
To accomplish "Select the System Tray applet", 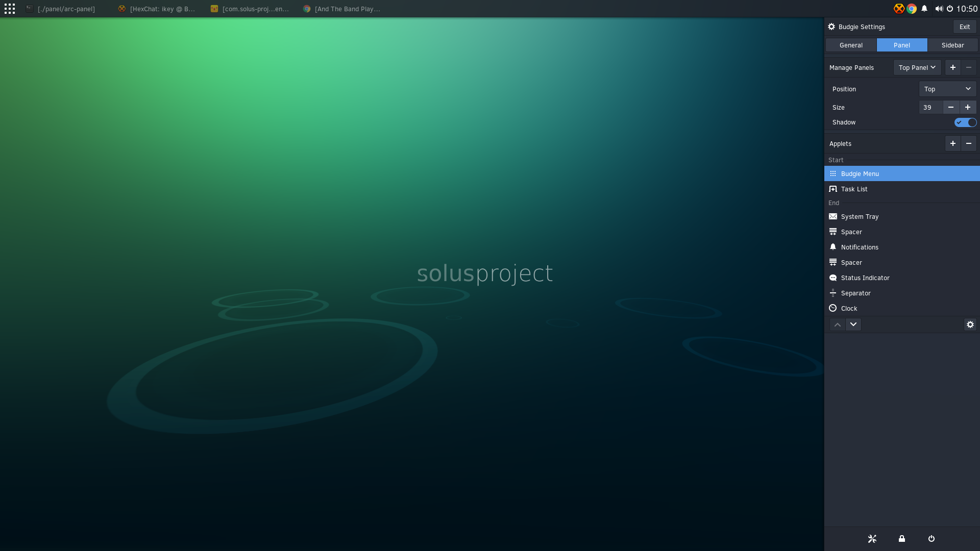I will click(x=902, y=216).
